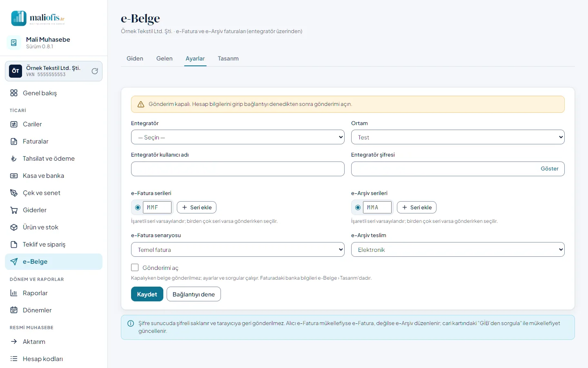Click the Hesap kodları list icon
The image size is (588, 368).
14,359
